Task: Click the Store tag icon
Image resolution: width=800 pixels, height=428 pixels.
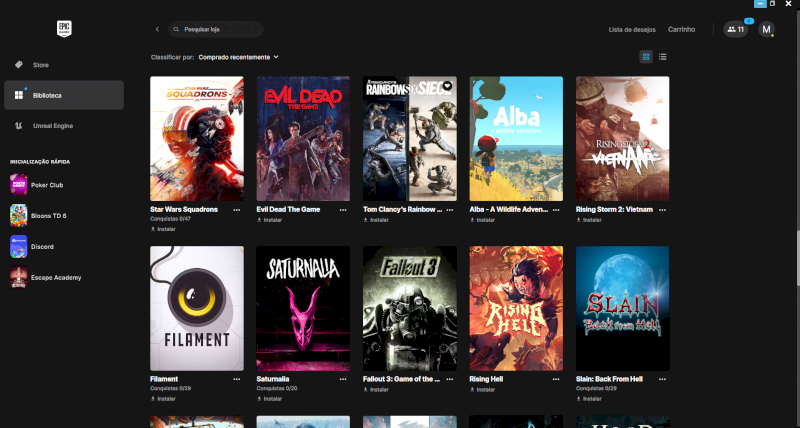Action: click(x=19, y=65)
